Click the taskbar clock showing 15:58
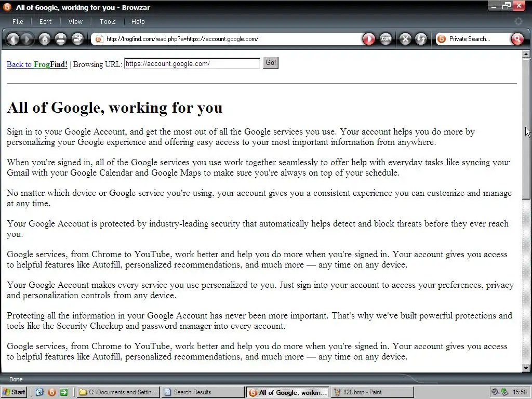 (520, 392)
